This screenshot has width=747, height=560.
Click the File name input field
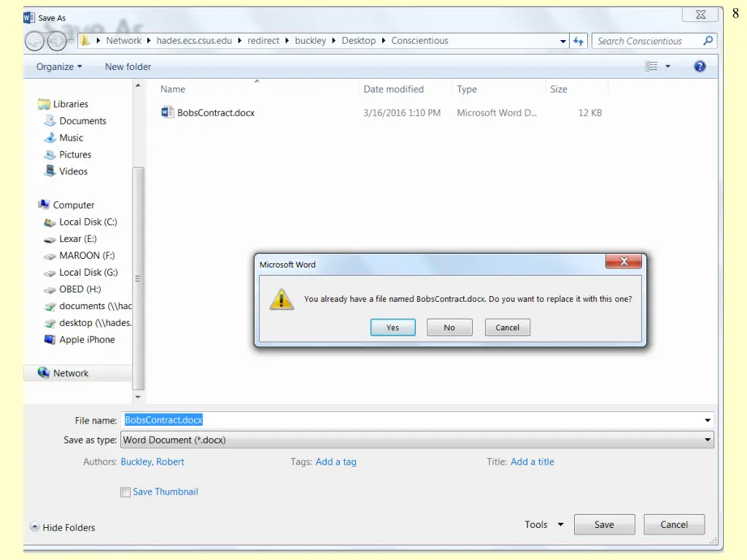(x=412, y=420)
